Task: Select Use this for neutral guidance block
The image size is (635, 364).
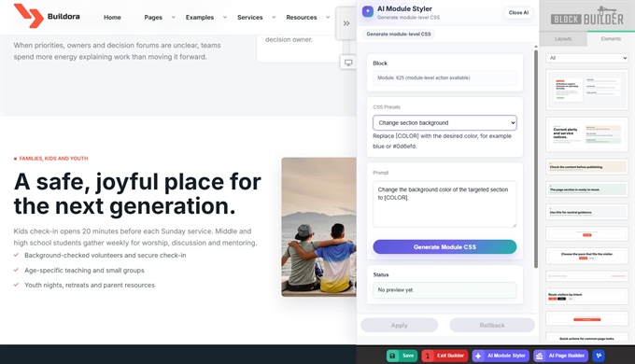Action: tap(586, 212)
